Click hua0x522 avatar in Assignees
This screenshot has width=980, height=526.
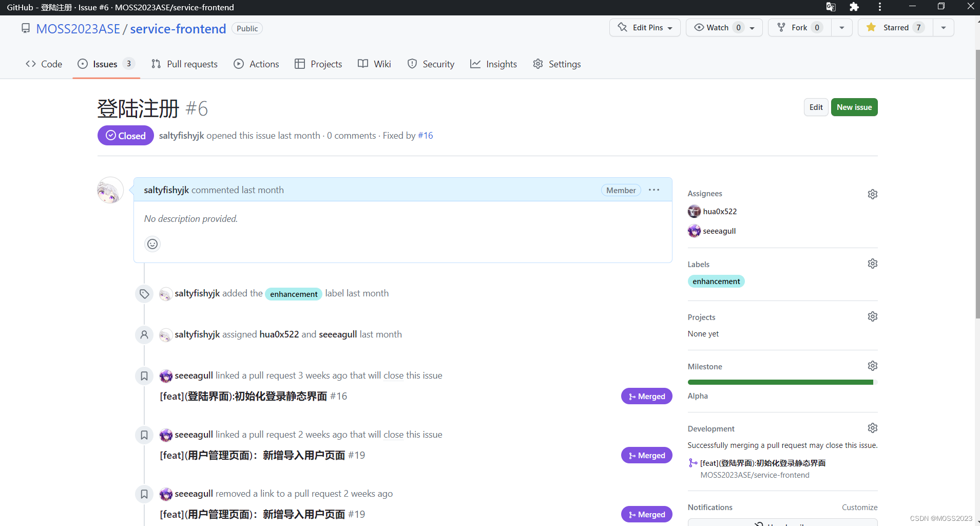[694, 211]
